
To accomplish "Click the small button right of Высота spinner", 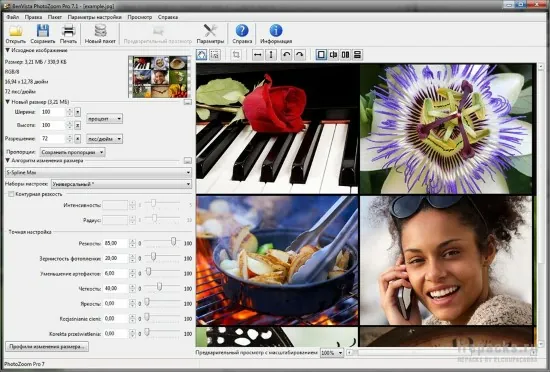I will tap(78, 125).
